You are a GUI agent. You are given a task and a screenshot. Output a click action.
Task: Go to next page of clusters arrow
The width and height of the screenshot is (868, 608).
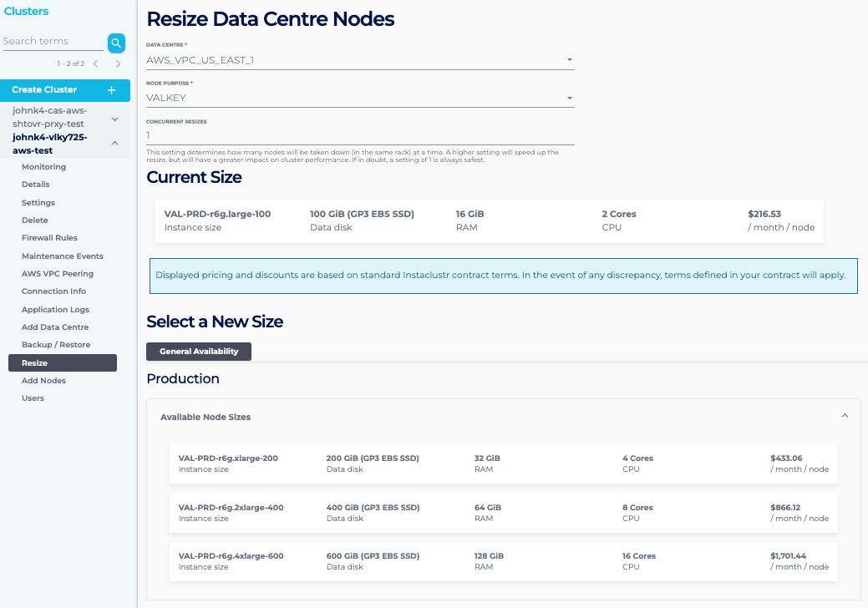(x=118, y=64)
